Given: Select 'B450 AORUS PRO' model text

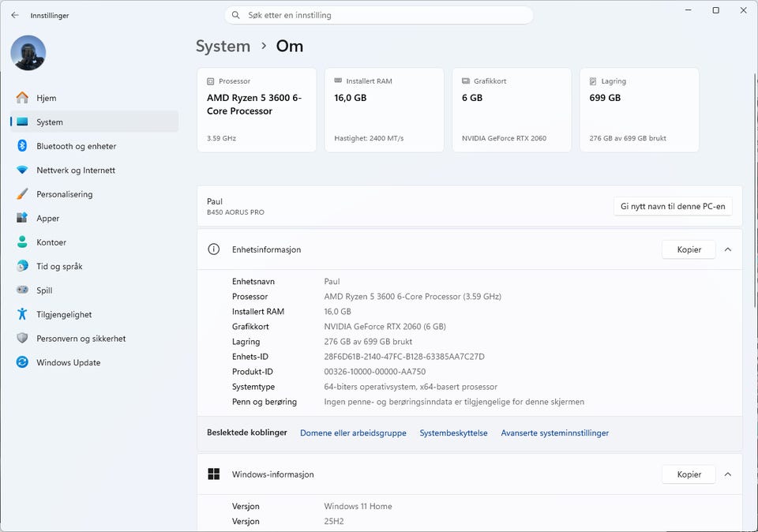Looking at the screenshot, I should pos(235,212).
